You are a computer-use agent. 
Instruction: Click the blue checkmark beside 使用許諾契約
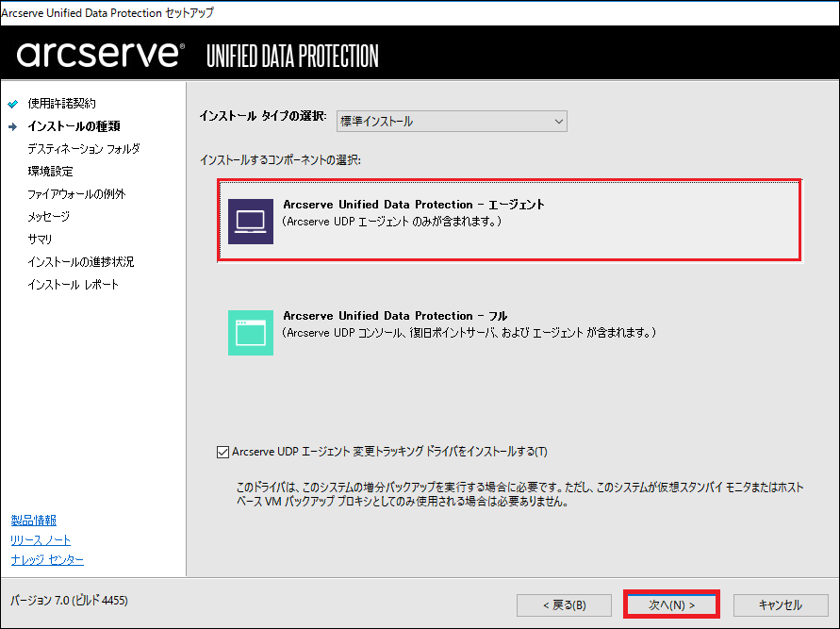coord(13,104)
